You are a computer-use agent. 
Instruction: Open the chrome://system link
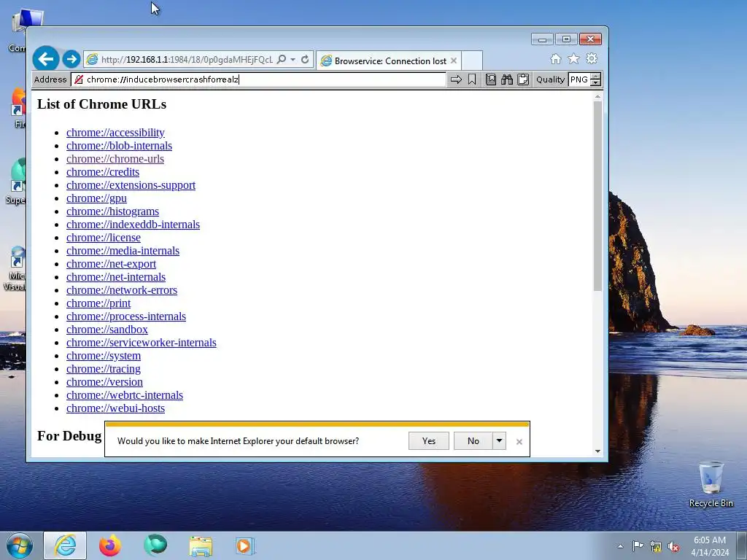click(104, 355)
